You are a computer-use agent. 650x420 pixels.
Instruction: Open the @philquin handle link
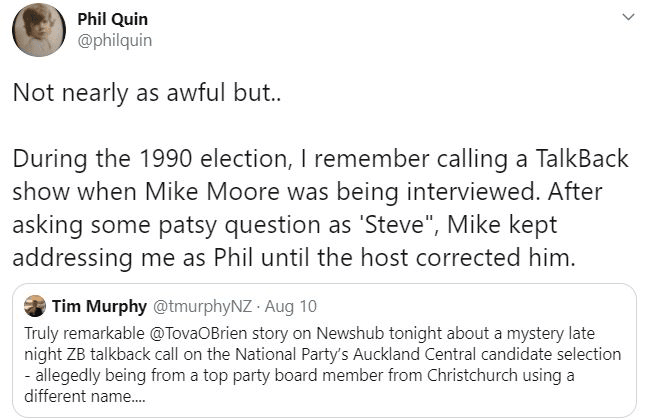tap(114, 39)
